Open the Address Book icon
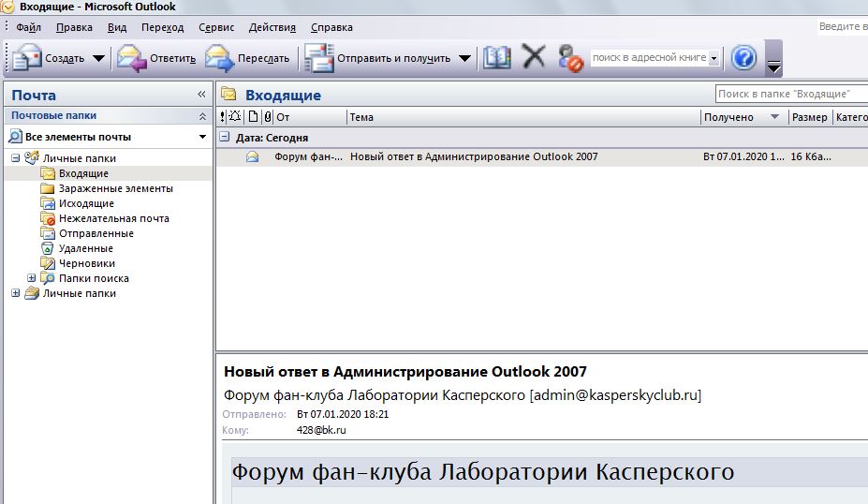The height and width of the screenshot is (504, 868). [496, 57]
